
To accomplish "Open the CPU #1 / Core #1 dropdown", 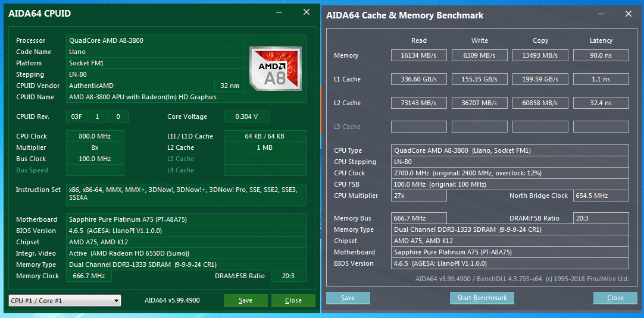I will [x=64, y=300].
